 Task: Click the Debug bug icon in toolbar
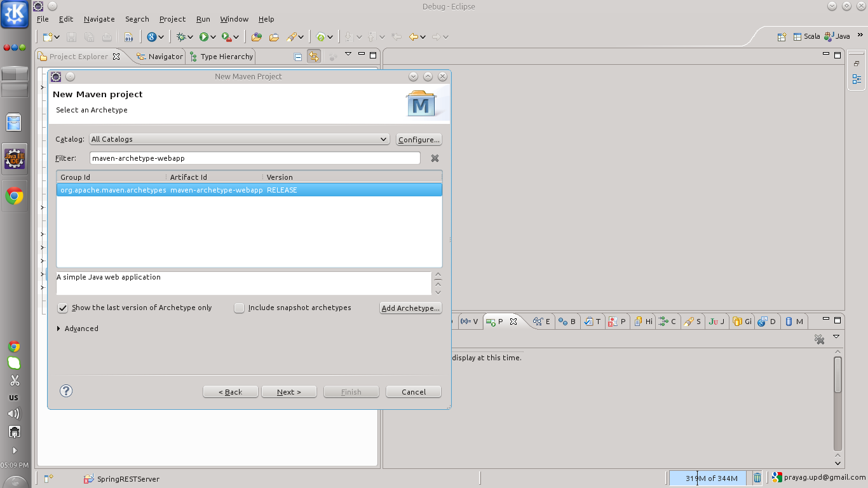click(x=181, y=37)
